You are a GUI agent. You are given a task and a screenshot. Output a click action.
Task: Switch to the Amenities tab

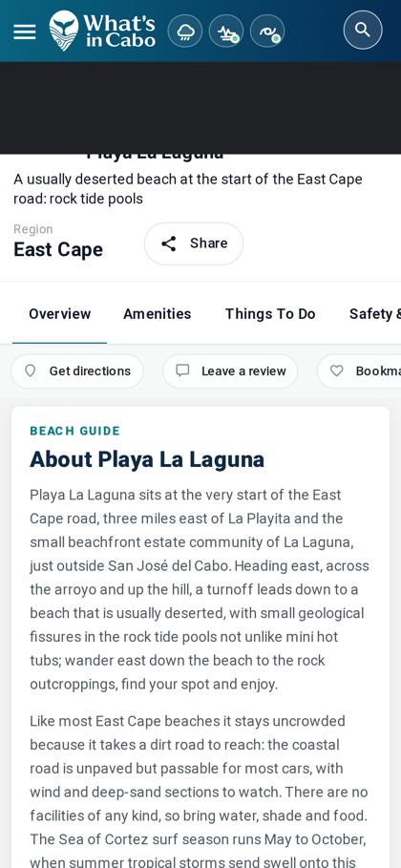158,314
